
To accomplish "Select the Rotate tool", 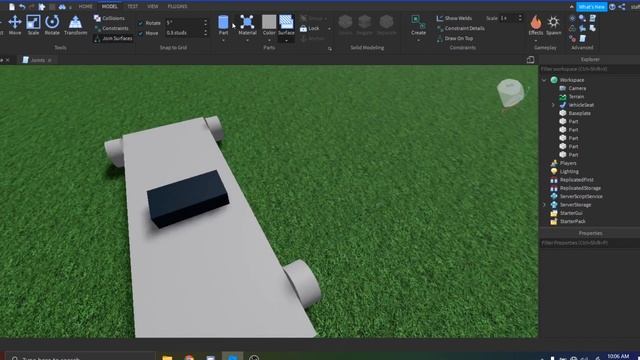I will [52, 25].
